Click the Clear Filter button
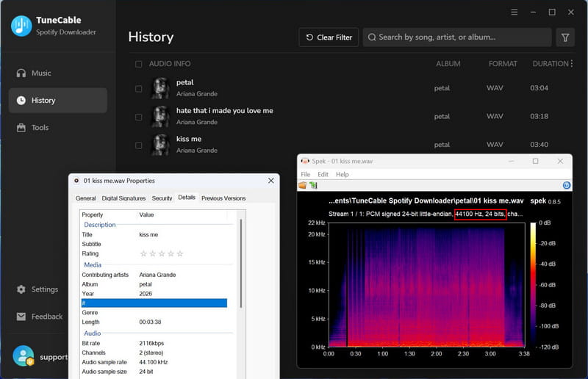Image resolution: width=588 pixels, height=379 pixels. [329, 37]
